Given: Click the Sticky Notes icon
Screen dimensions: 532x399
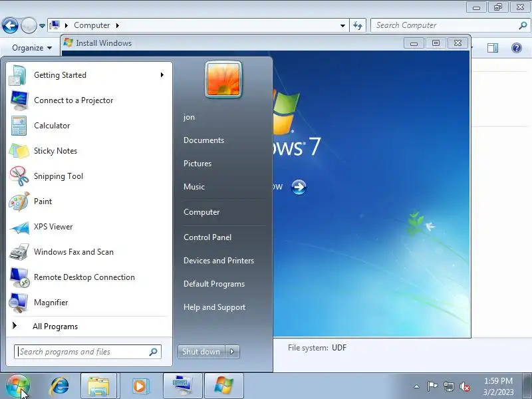Looking at the screenshot, I should (x=19, y=151).
